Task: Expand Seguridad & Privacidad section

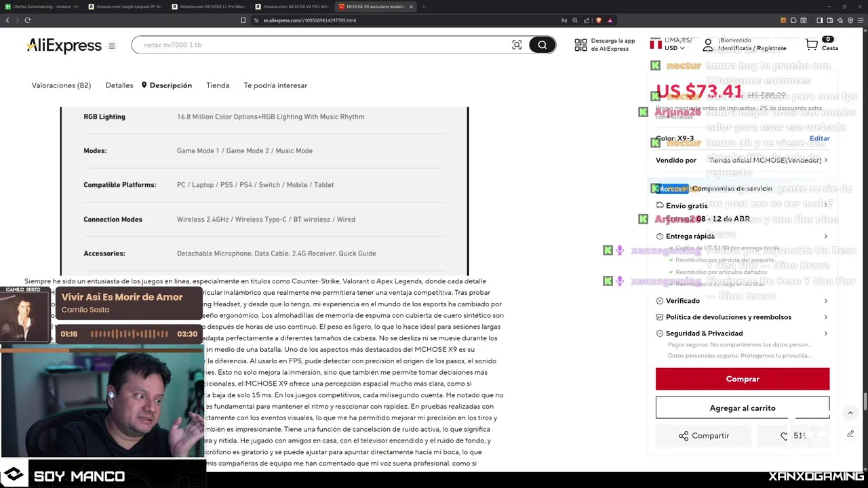Action: (742, 333)
